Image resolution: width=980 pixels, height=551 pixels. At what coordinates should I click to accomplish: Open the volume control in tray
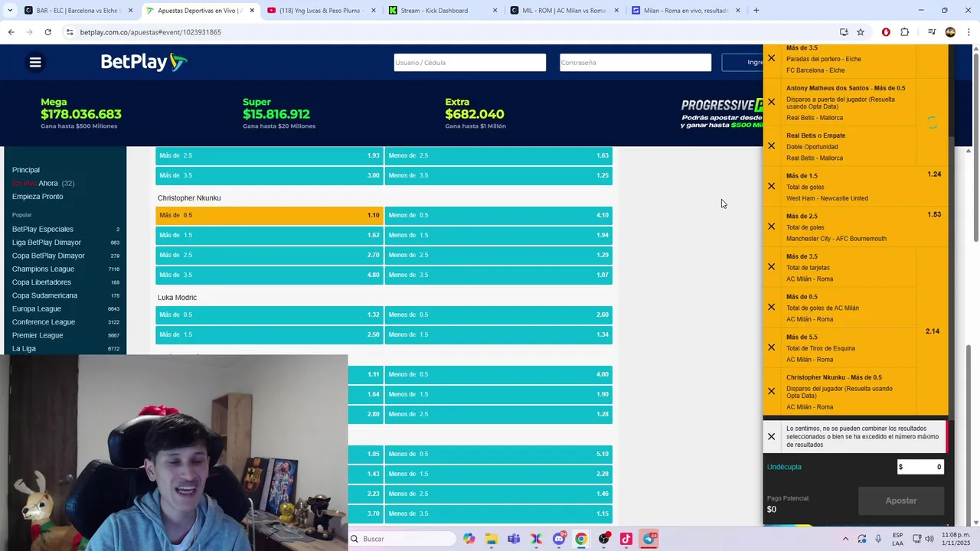929,539
